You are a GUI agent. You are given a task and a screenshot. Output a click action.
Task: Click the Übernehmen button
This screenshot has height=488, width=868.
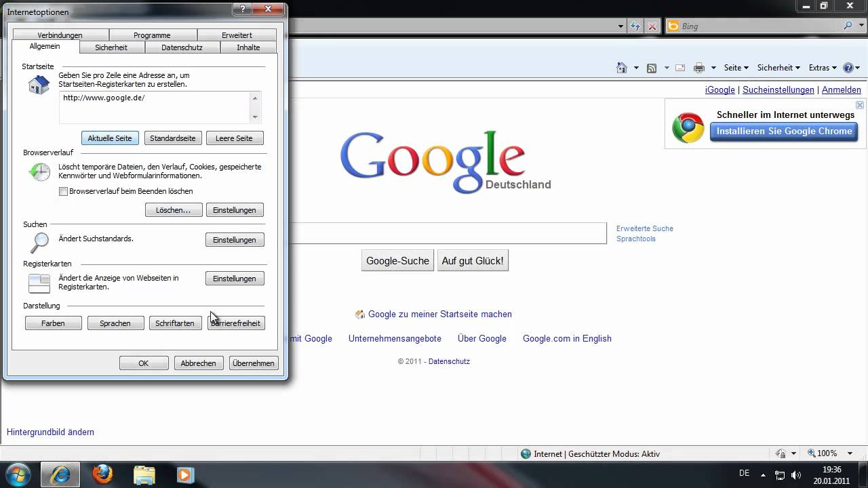pyautogui.click(x=253, y=363)
